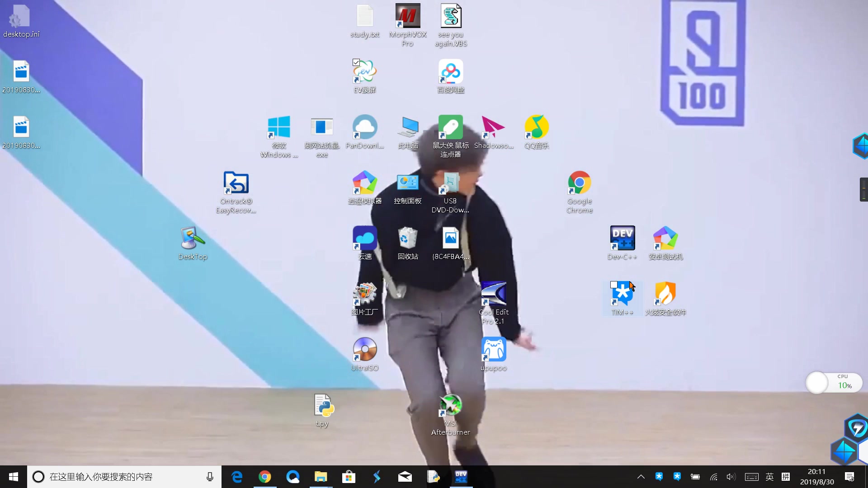Uncheck the EV录屏 icon selection checkbox
This screenshot has height=488, width=868.
tap(356, 62)
